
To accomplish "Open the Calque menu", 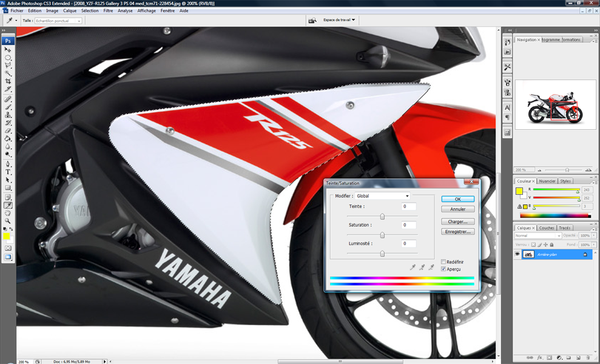I will point(70,11).
